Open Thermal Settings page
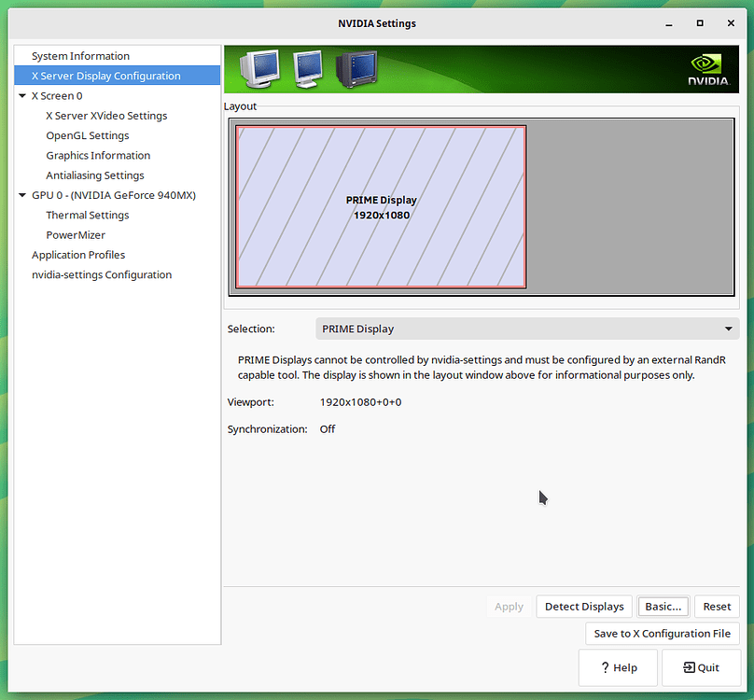This screenshot has width=754, height=700. point(88,215)
